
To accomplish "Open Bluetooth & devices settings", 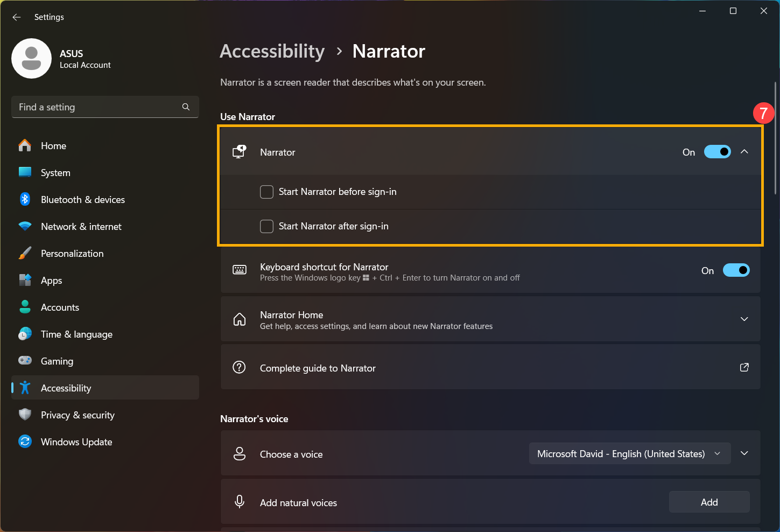I will 105,199.
